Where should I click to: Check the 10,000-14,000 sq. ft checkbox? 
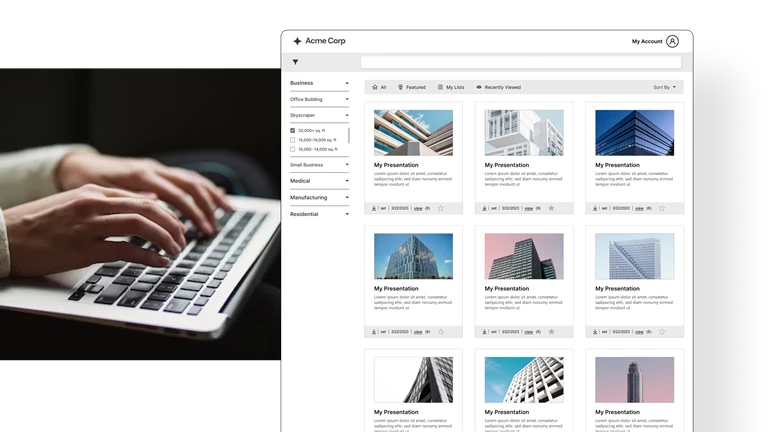pyautogui.click(x=292, y=149)
